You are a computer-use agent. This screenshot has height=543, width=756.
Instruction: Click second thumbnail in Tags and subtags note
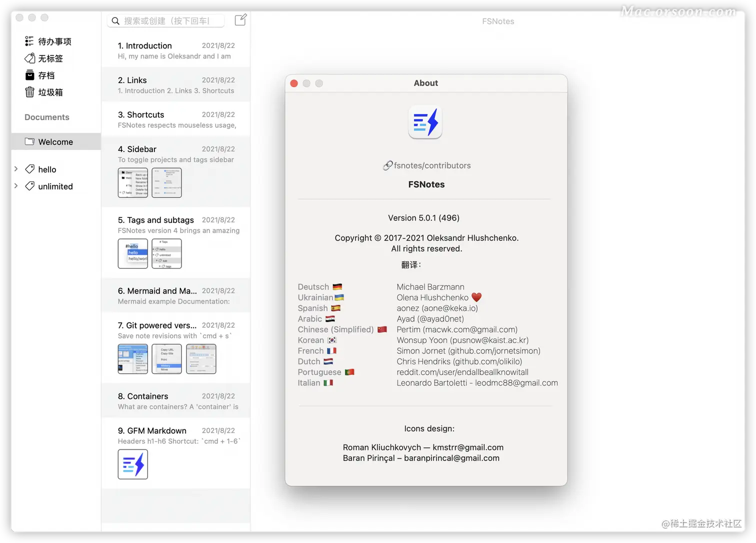tap(166, 253)
